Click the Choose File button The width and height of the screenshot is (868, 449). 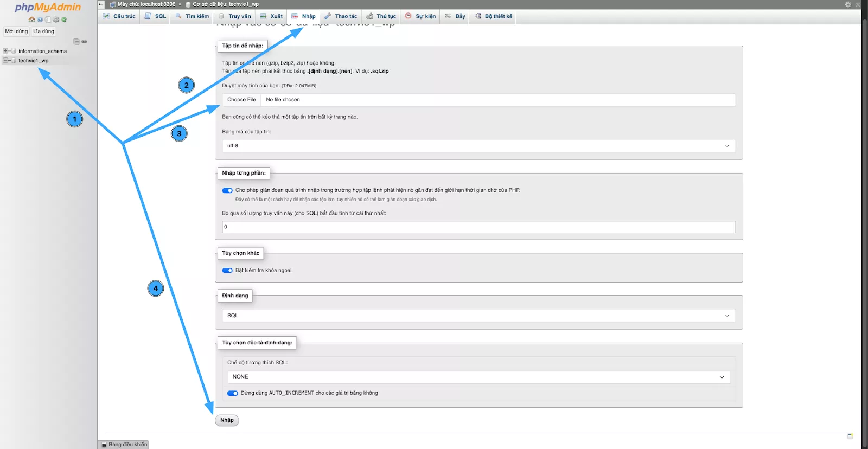tap(241, 100)
